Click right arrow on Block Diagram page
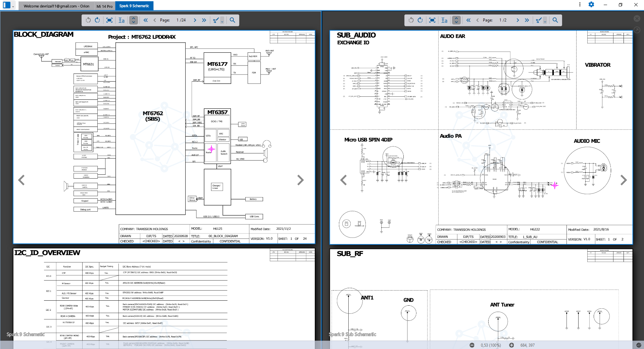This screenshot has width=644, height=349. tap(300, 180)
